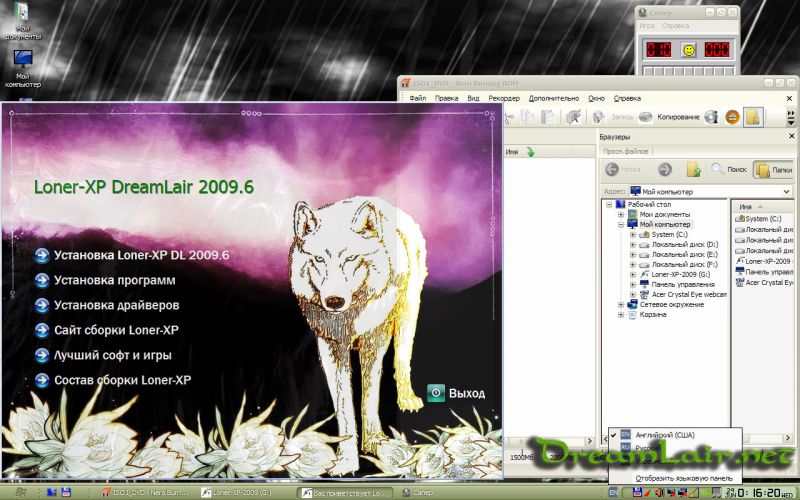Click the Minesweeper smiley face button
Image resolution: width=800 pixels, height=500 pixels.
click(x=688, y=49)
